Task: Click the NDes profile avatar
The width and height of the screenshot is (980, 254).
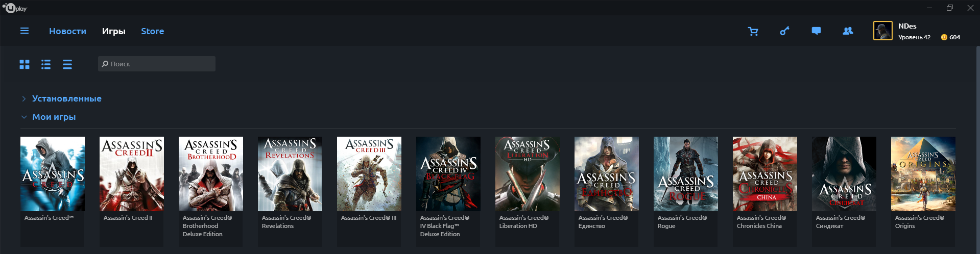Action: 882,31
